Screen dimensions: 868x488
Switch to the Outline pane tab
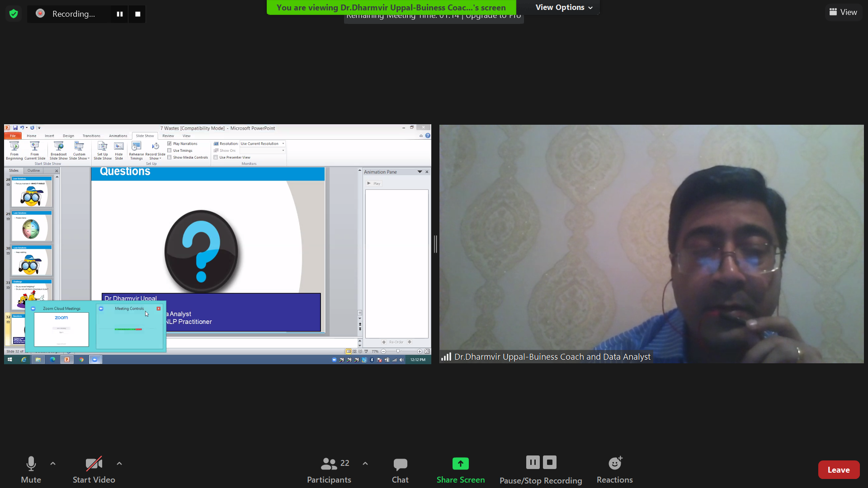pyautogui.click(x=33, y=170)
